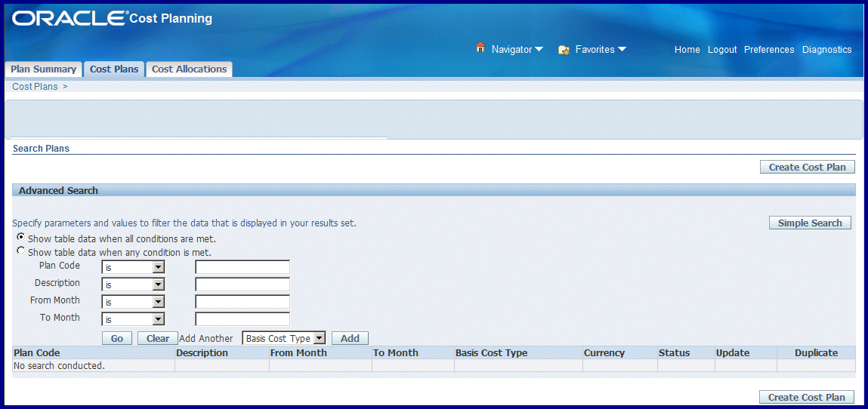
Task: Click the 'No search conducted.' table cell
Action: click(x=93, y=365)
